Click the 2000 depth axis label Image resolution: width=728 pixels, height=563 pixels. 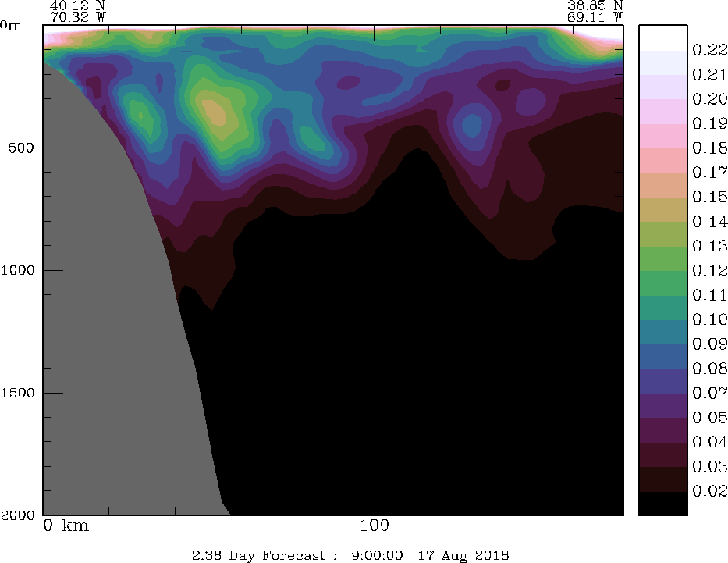18,515
